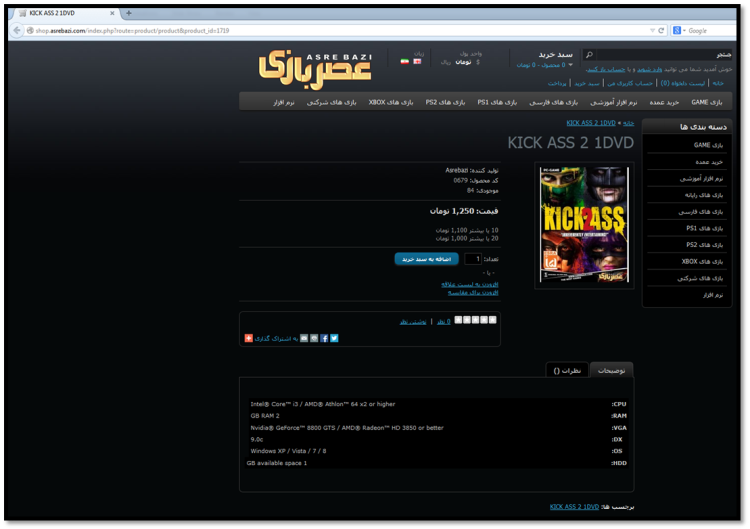750x529 pixels.
Task: Click the quantity input field
Action: tap(473, 259)
